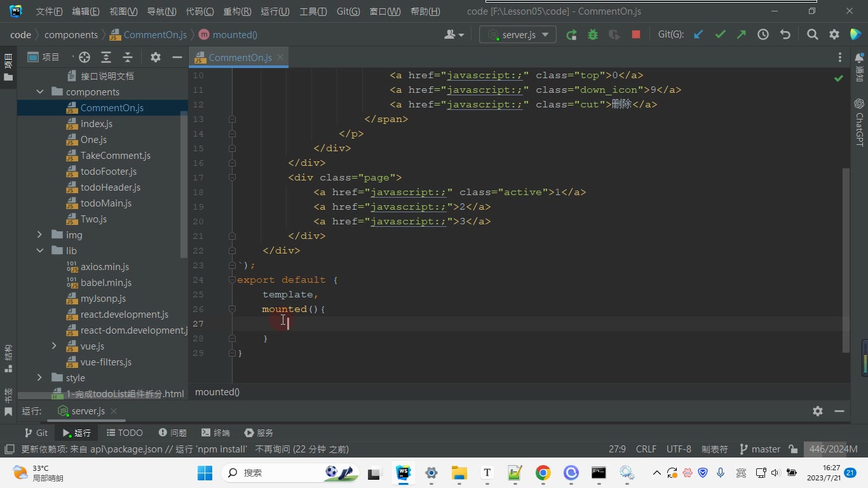Screen dimensions: 868x488
Task: Switch to the TODO tool tab
Action: point(125,433)
